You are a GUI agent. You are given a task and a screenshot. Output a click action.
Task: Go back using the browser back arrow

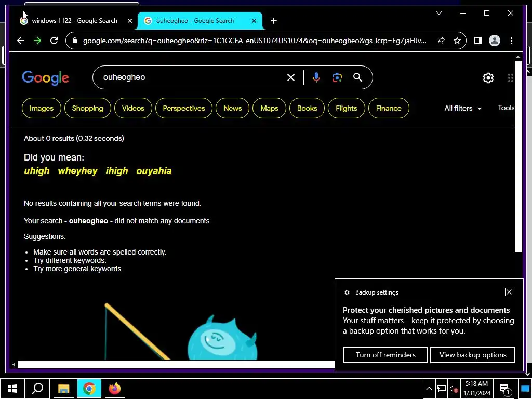pyautogui.click(x=21, y=41)
